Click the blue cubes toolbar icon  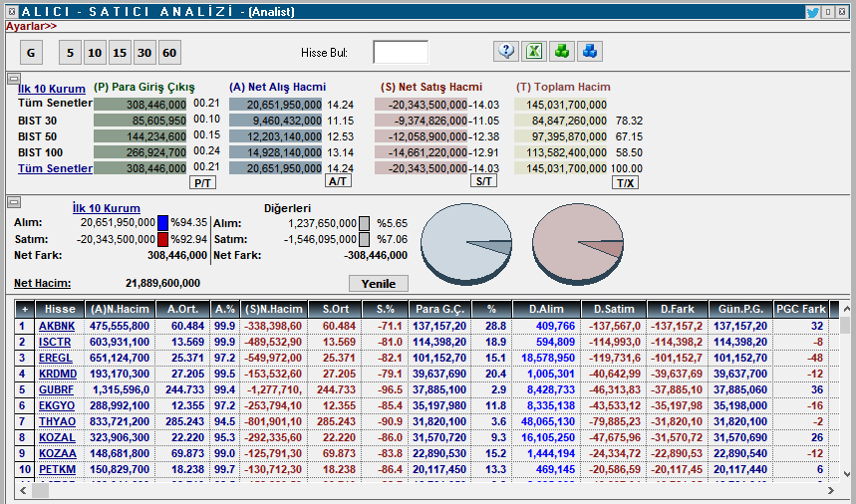(590, 52)
